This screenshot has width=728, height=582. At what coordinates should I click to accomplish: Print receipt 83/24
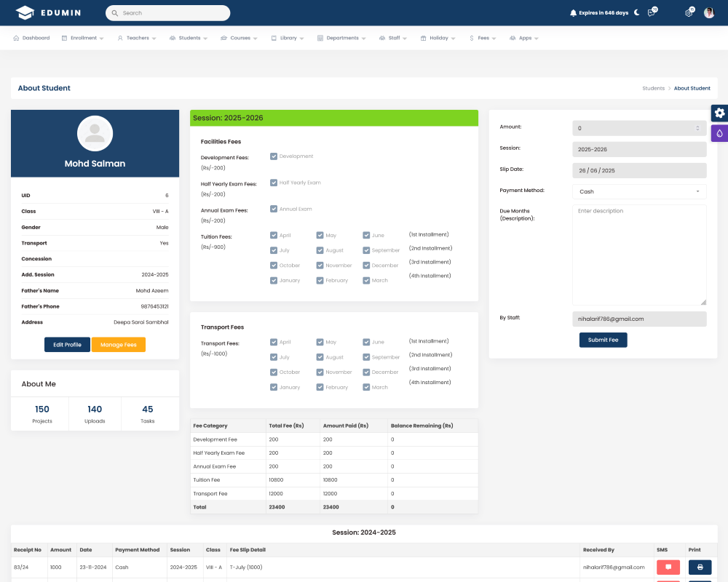(700, 567)
